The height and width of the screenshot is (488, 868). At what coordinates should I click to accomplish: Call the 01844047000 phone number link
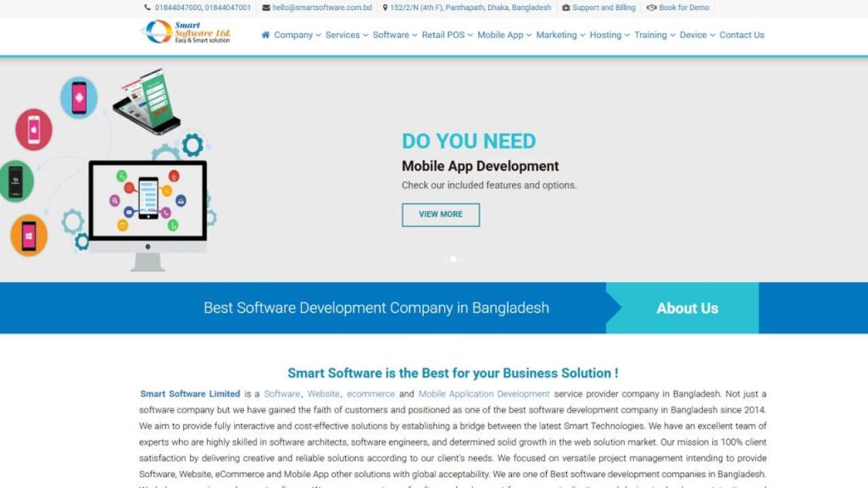(x=178, y=8)
